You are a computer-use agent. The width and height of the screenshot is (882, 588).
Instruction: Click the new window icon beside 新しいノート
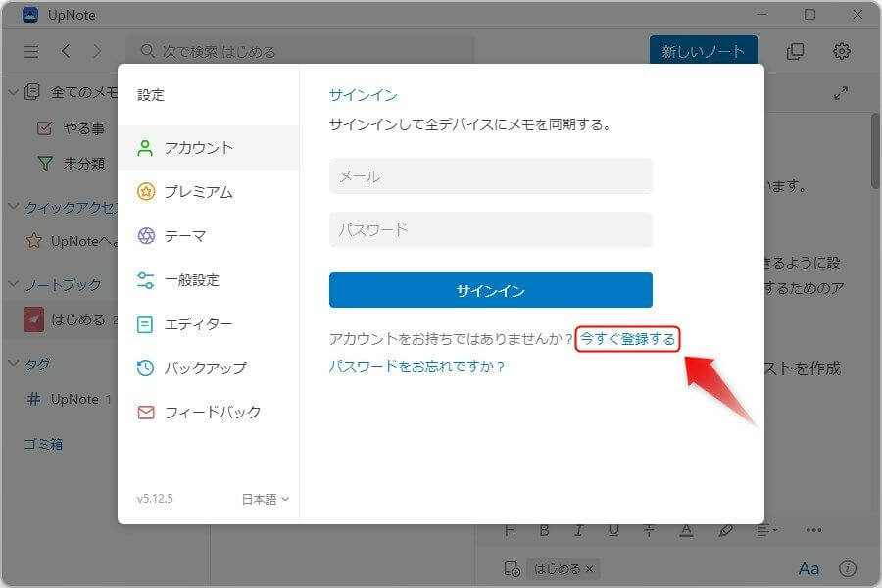coord(795,51)
